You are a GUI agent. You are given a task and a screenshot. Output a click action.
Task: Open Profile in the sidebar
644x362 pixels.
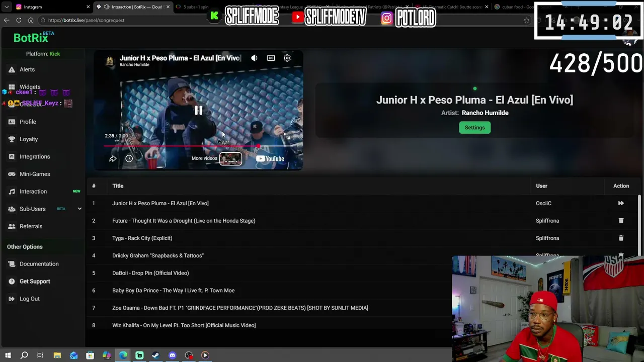click(28, 122)
